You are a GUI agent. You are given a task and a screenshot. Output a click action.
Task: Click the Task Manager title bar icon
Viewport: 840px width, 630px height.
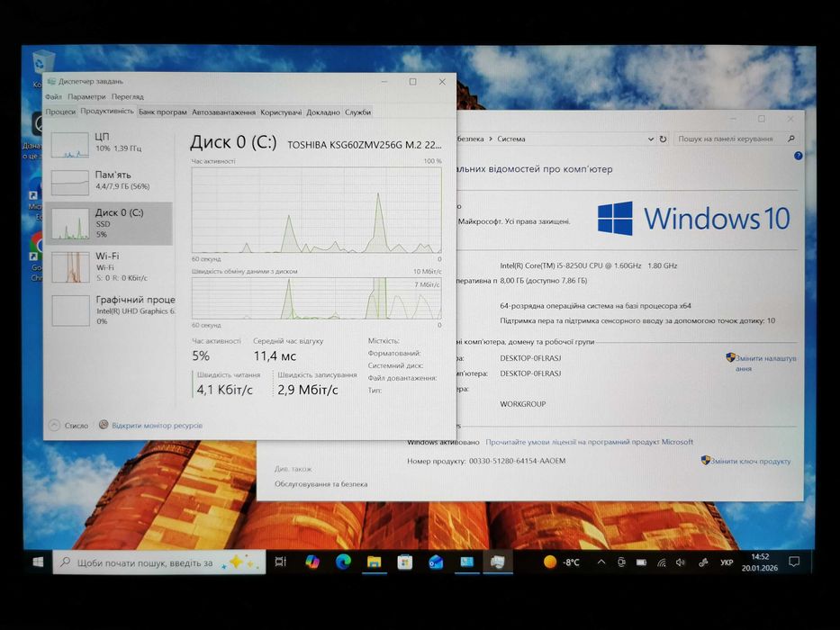point(51,81)
